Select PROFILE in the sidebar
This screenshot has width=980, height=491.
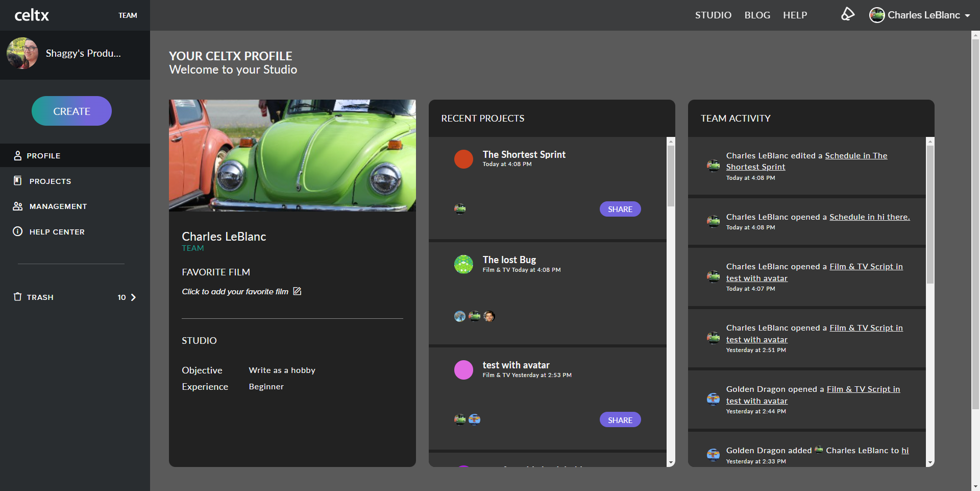click(75, 155)
